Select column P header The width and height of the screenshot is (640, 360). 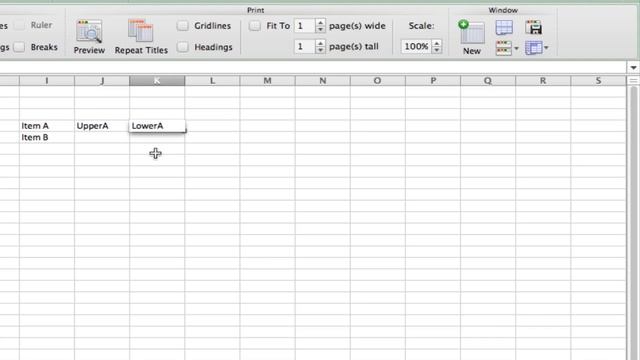(x=433, y=81)
